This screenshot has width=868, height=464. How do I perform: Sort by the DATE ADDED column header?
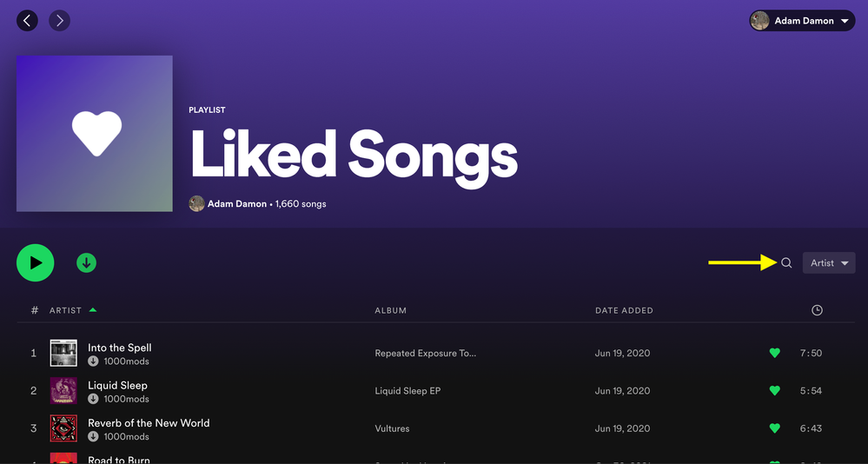click(624, 310)
